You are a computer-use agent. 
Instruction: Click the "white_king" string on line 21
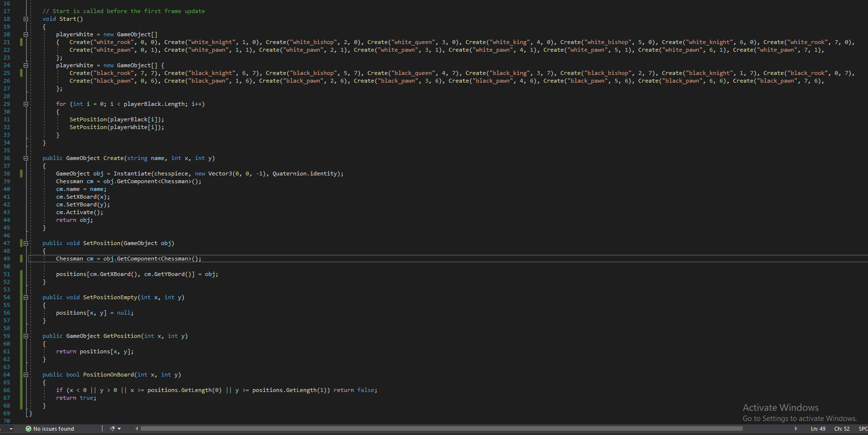[x=510, y=42]
